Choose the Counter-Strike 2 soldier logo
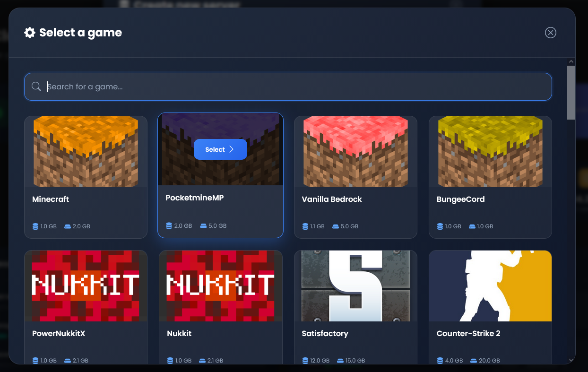This screenshot has height=372, width=588. [490, 285]
